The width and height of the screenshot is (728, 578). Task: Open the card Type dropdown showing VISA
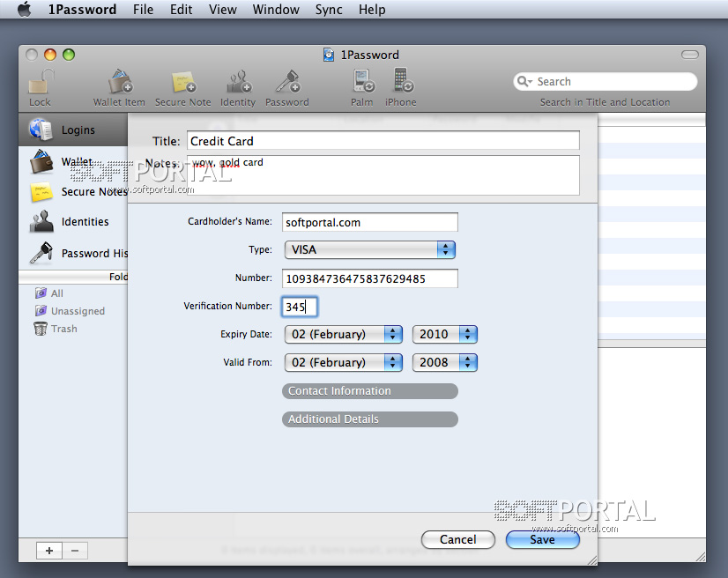369,249
